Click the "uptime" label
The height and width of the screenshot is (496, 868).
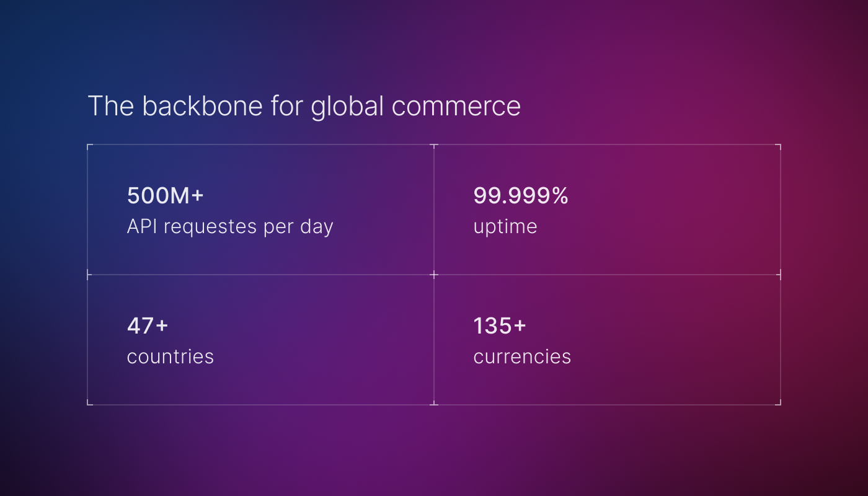pos(505,227)
